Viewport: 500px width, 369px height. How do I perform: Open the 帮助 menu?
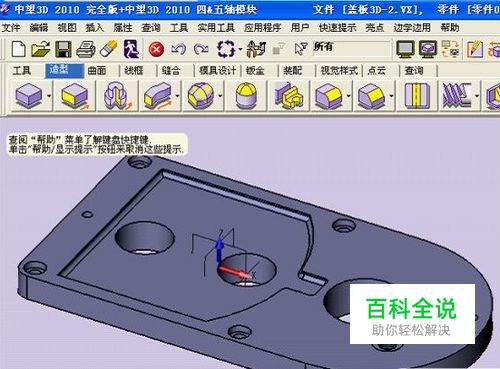tap(450, 28)
